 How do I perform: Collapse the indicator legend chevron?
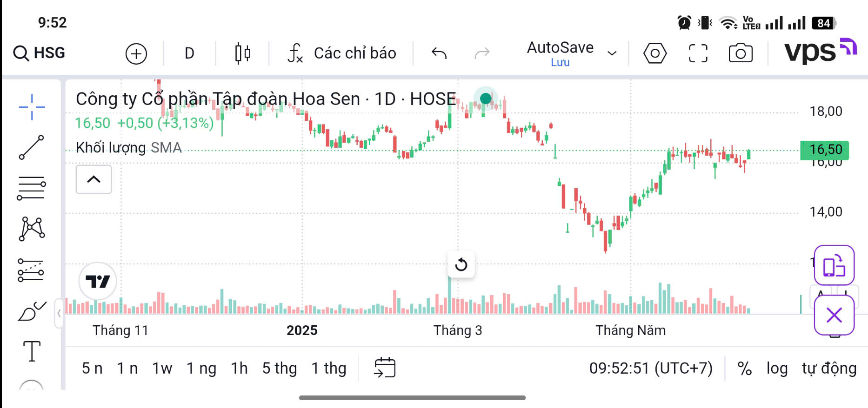[x=93, y=179]
